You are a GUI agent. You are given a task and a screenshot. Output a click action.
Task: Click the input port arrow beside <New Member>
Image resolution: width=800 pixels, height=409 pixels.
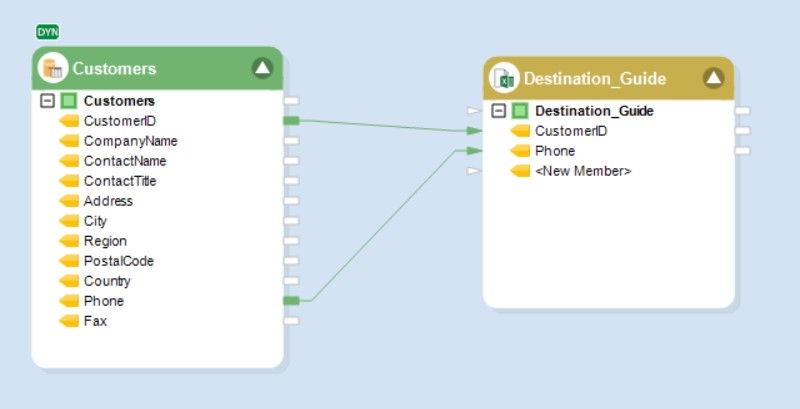474,171
